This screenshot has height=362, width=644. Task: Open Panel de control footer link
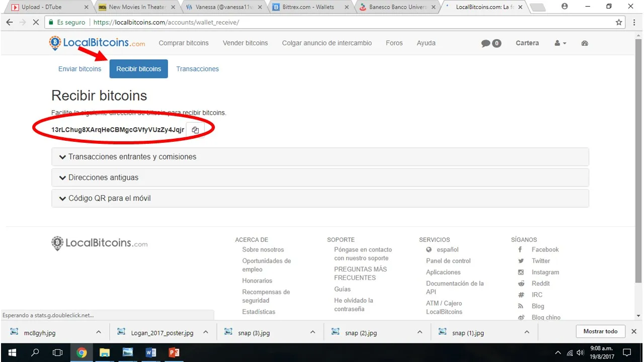coord(448,261)
